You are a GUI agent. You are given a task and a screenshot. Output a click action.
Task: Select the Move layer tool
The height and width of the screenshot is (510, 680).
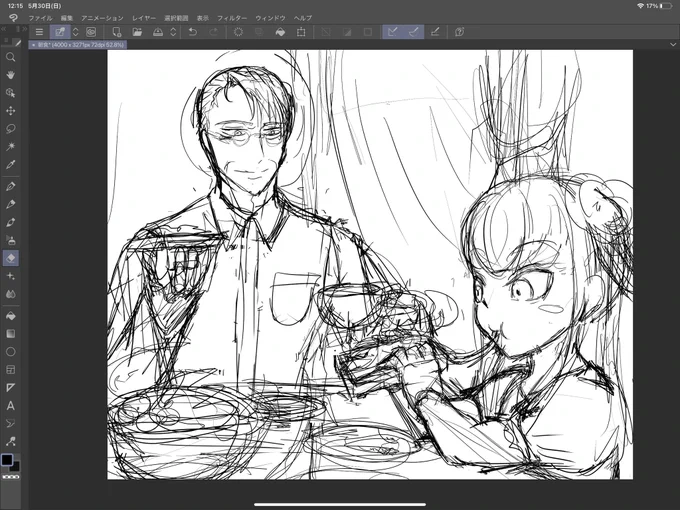click(10, 111)
